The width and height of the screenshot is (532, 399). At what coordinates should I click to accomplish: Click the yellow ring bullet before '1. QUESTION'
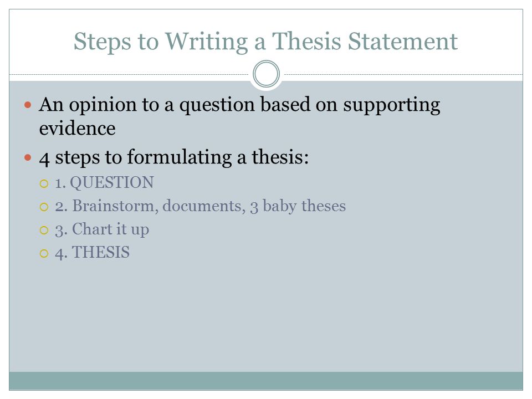point(44,184)
